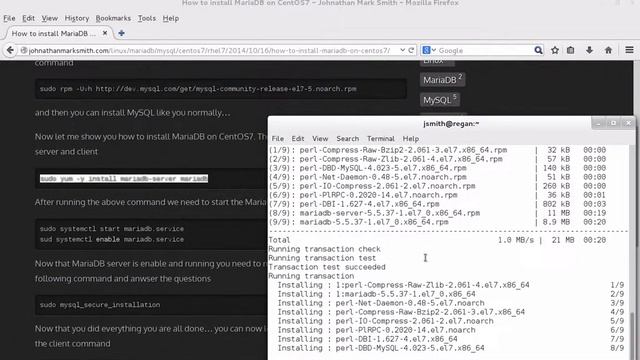Click the systemctl start mariadb.service line
The height and width of the screenshot is (360, 640).
[x=112, y=229]
